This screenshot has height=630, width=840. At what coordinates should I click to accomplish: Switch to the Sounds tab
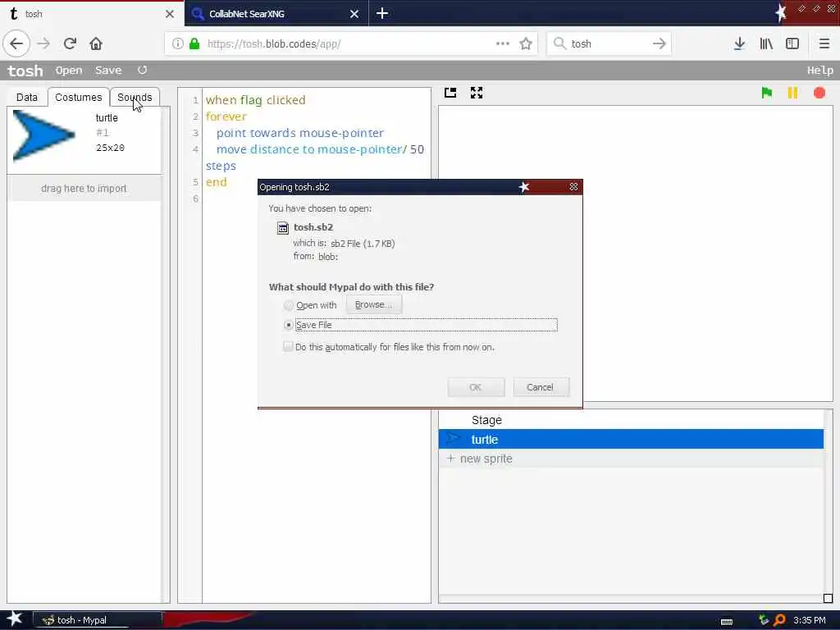135,97
